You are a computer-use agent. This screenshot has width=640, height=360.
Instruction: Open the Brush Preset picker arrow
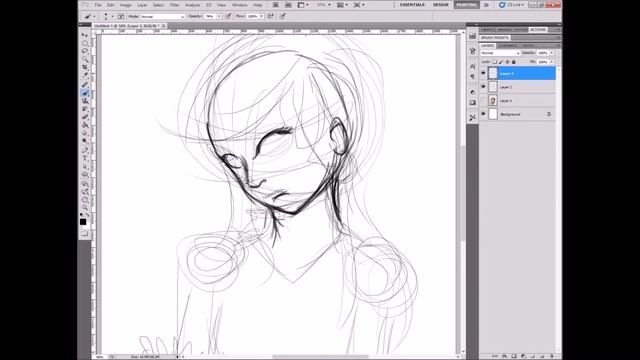tap(112, 16)
